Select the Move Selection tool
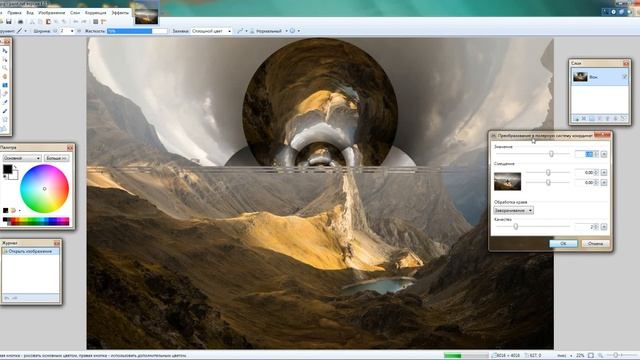This screenshot has height=360, width=640. tap(5, 59)
